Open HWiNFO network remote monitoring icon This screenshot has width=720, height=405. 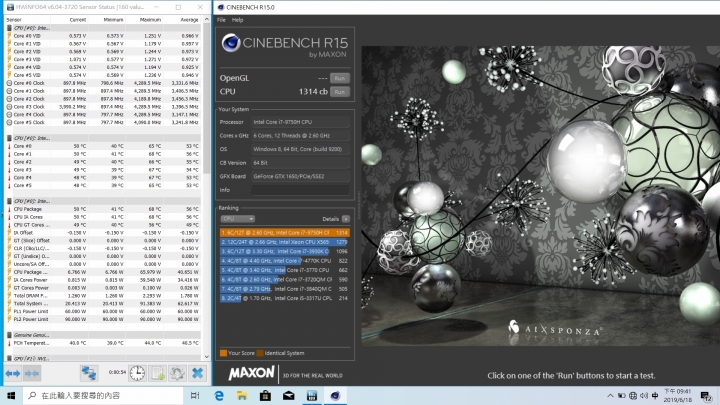pyautogui.click(x=88, y=373)
